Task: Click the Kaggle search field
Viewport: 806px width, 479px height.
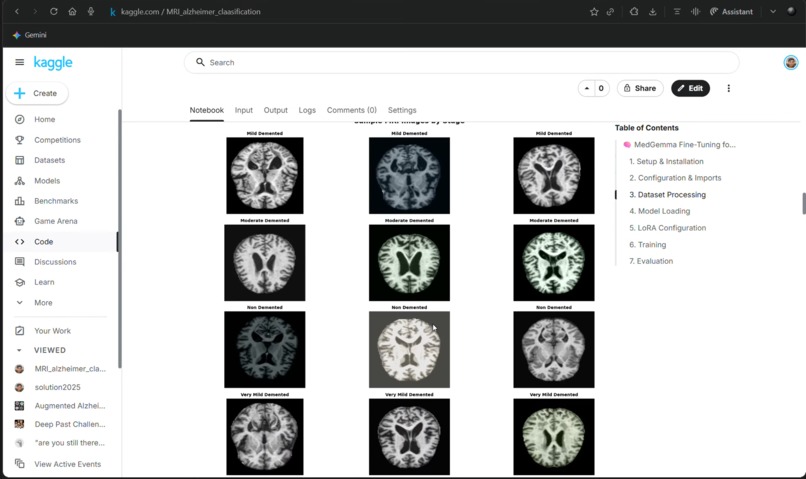Action: click(462, 62)
